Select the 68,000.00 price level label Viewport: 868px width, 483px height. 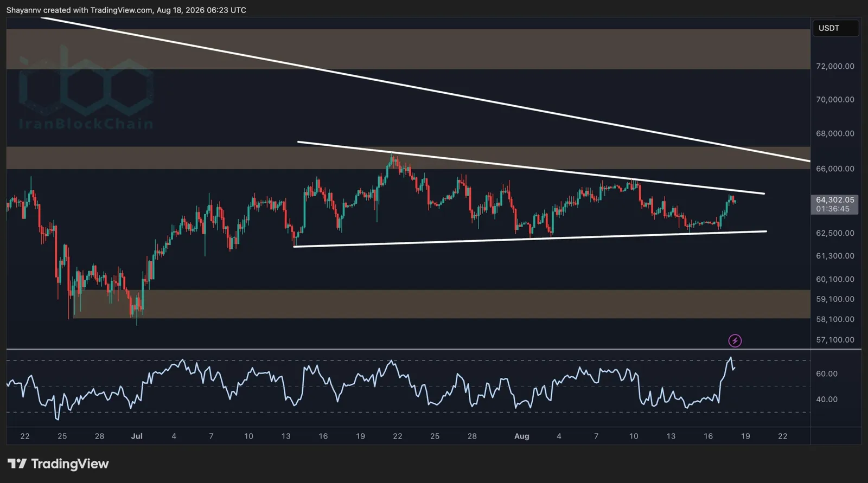tap(835, 133)
